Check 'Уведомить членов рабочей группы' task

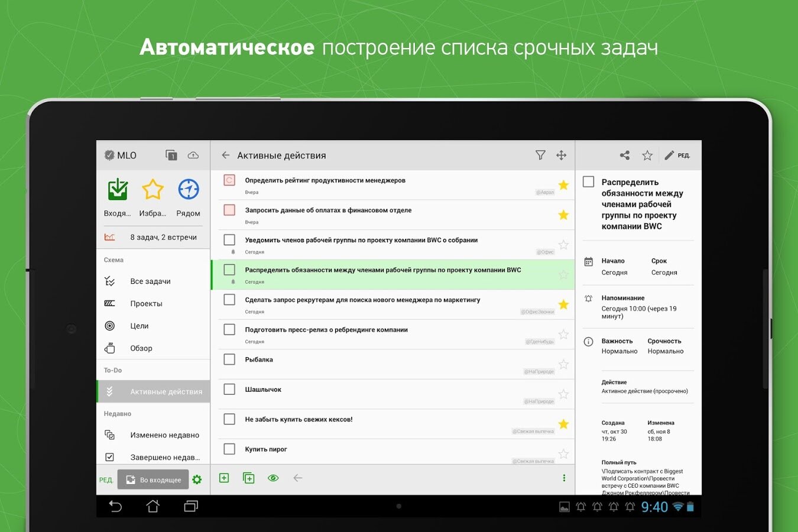pyautogui.click(x=229, y=240)
